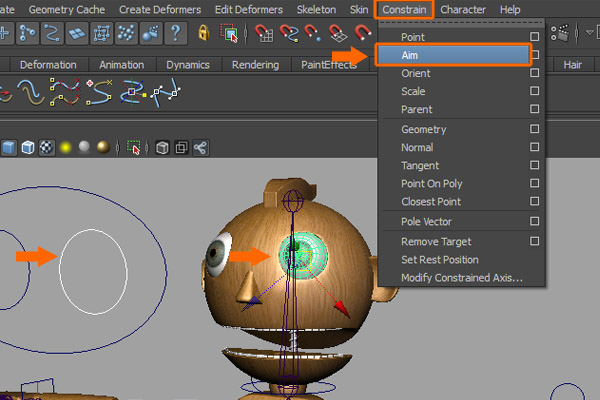This screenshot has width=600, height=400.
Task: Open the option box for Point constraint
Action: (535, 37)
